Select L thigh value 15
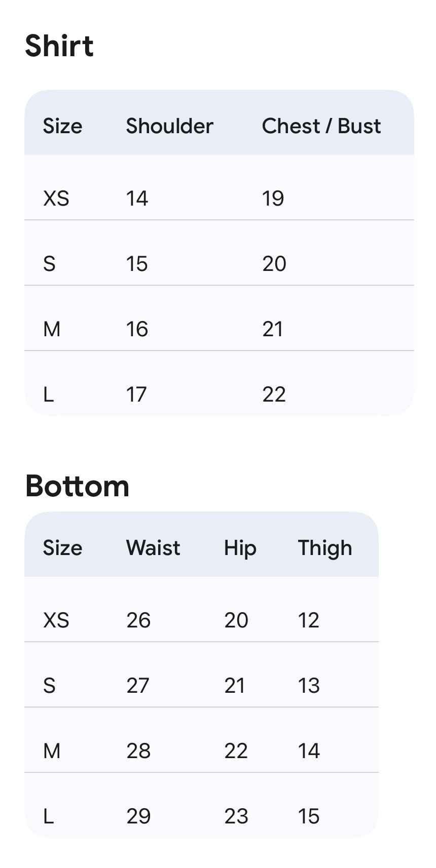Screen dimensions: 436x868 point(308,816)
